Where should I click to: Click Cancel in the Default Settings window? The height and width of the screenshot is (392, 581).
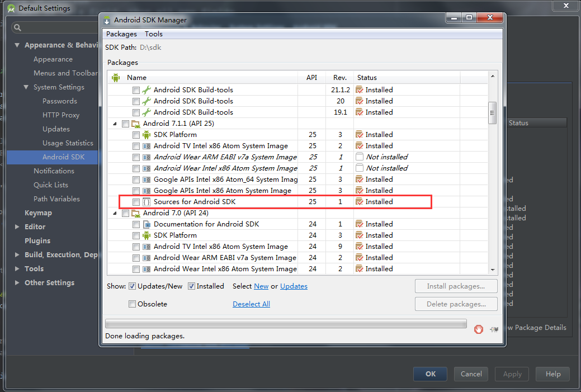(x=471, y=374)
